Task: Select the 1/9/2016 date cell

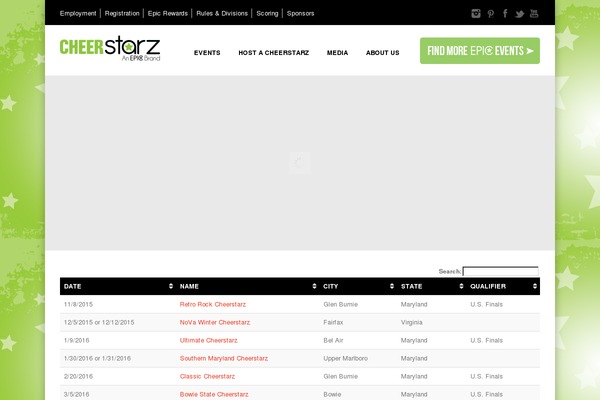Action: [77, 340]
